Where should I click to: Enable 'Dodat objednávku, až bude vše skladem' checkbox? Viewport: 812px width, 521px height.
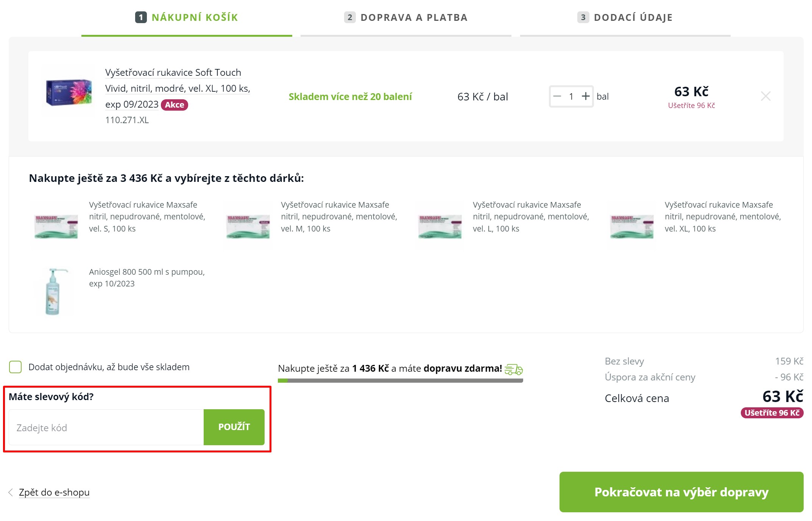coord(16,367)
